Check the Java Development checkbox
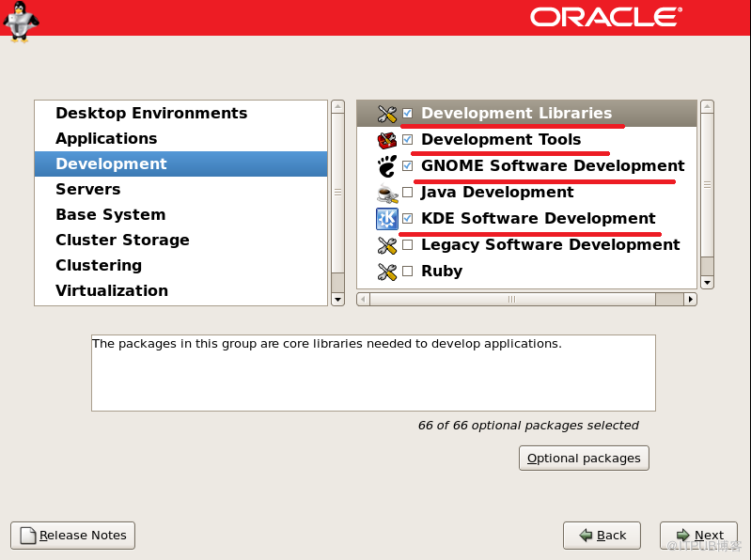The width and height of the screenshot is (751, 560). coord(408,193)
